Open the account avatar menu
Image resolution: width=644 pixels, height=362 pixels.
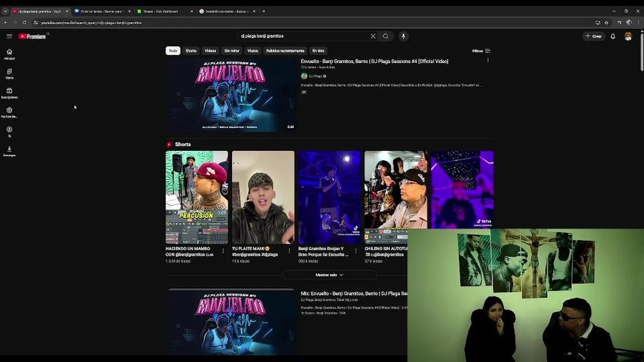point(628,36)
